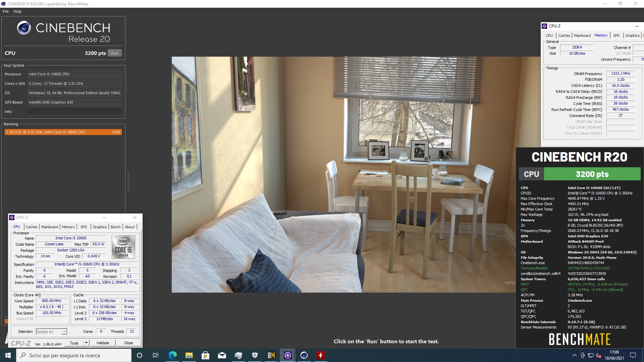The width and height of the screenshot is (644, 362).
Task: Click the Cinebench title bar app icon
Action: pos(3,4)
